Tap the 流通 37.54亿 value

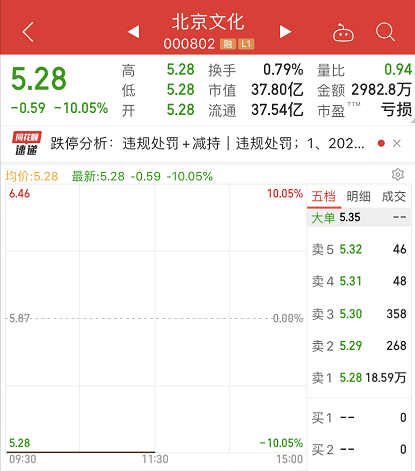(x=277, y=110)
